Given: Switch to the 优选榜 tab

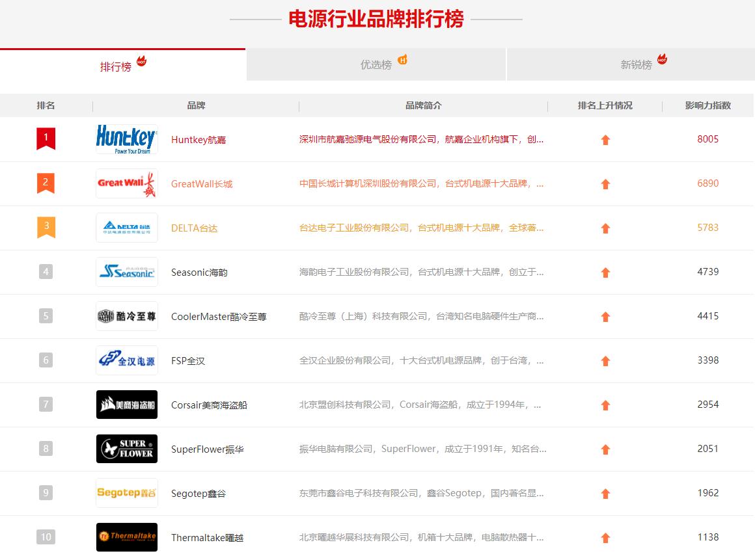Looking at the screenshot, I should (377, 64).
